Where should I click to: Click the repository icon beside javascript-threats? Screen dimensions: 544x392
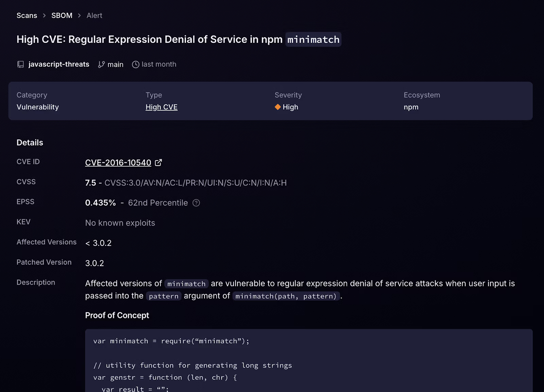click(x=21, y=65)
